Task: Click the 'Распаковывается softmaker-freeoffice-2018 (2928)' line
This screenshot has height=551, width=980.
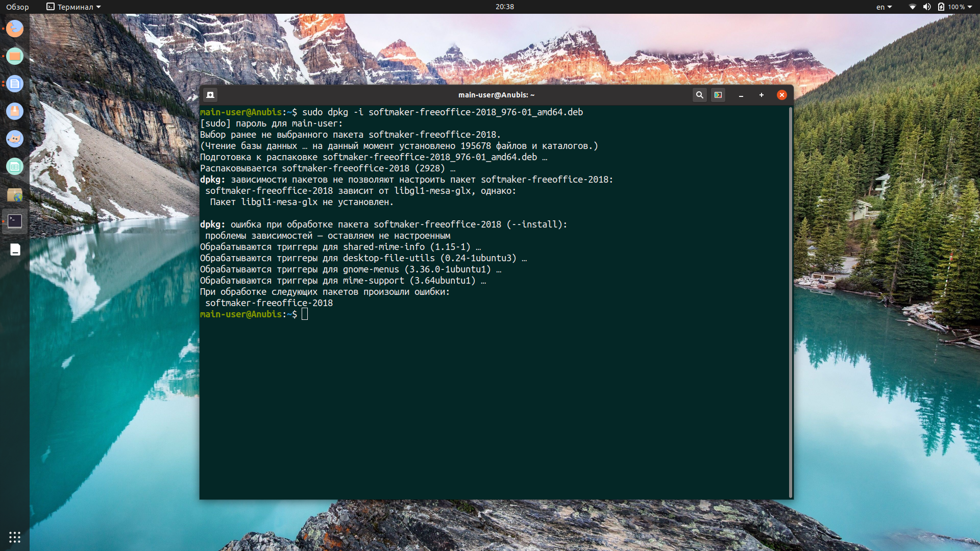Action: tap(328, 168)
